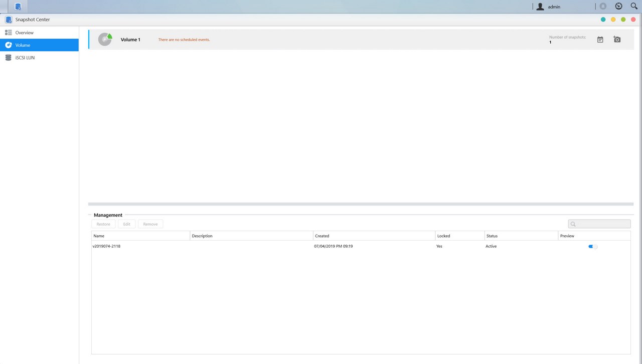
Task: Open the snapshot schedule calendar icon
Action: point(600,40)
